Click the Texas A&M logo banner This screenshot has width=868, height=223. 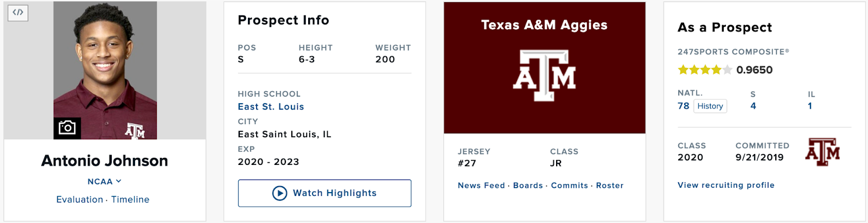tap(544, 75)
